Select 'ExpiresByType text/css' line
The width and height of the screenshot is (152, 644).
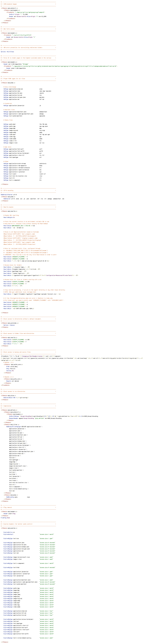coord(28,538)
